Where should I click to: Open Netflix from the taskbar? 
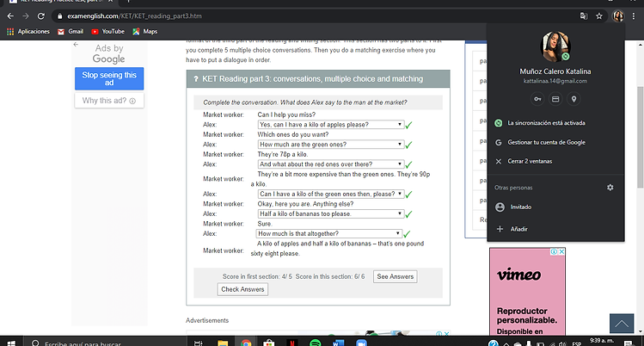pos(292,343)
